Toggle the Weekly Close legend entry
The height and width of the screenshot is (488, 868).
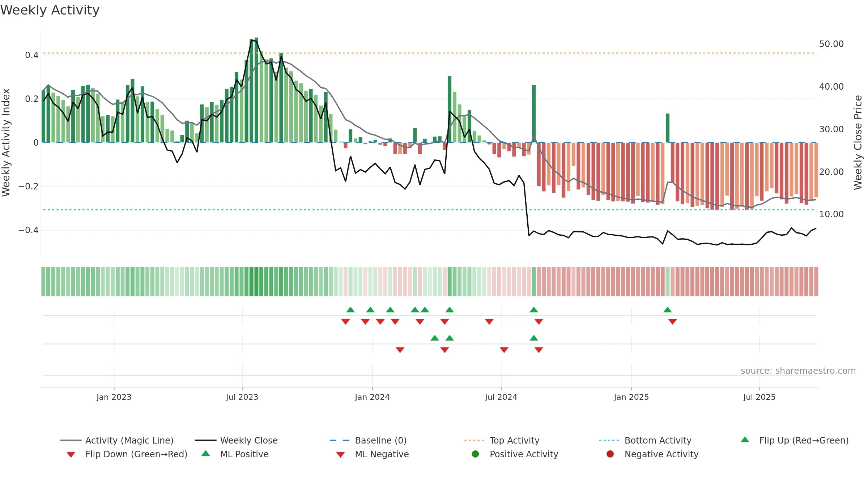(236, 440)
